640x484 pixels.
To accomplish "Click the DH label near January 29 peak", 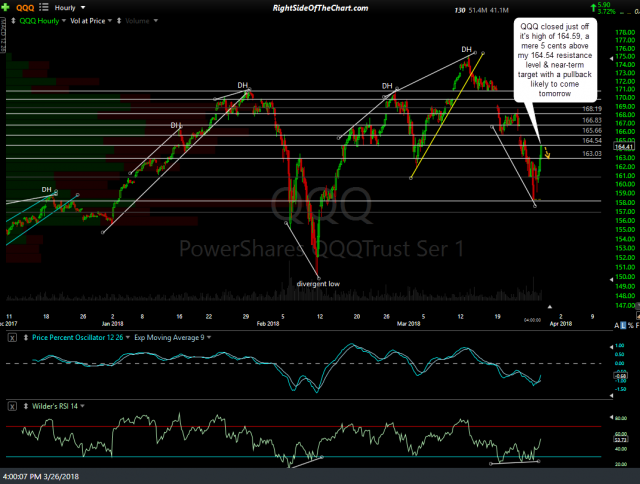I will click(242, 85).
